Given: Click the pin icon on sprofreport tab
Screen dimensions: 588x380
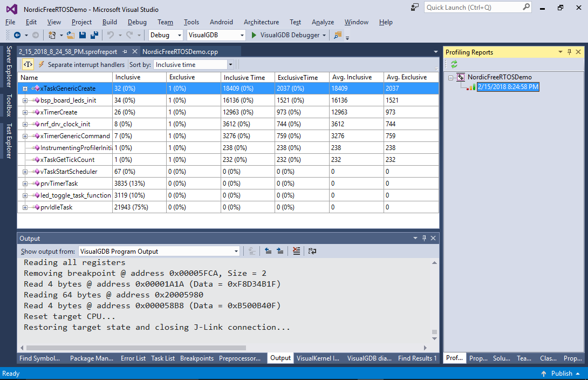Looking at the screenshot, I should point(125,51).
